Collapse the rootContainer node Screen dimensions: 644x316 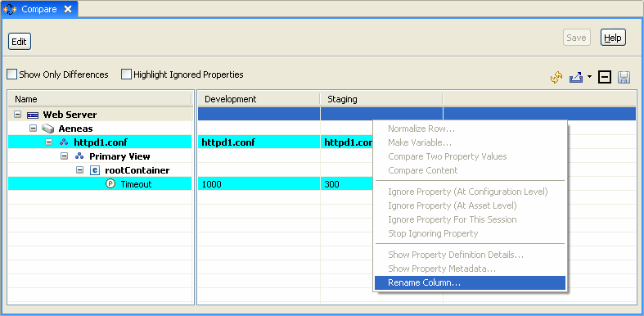click(x=80, y=170)
